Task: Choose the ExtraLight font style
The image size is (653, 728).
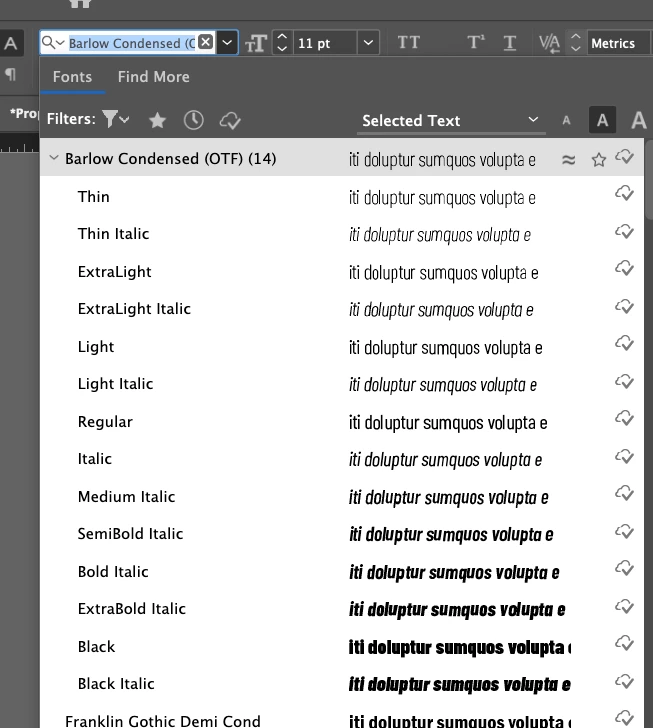Action: point(342,272)
